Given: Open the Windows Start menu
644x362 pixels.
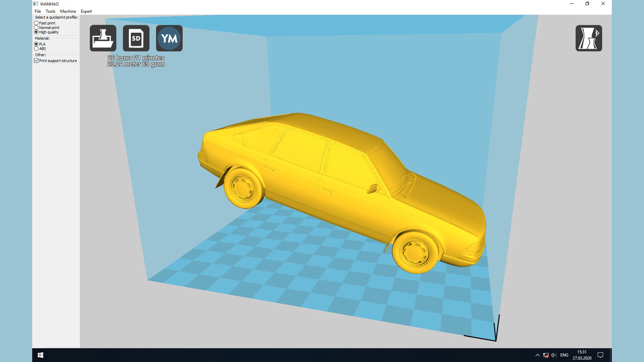Looking at the screenshot, I should point(40,355).
